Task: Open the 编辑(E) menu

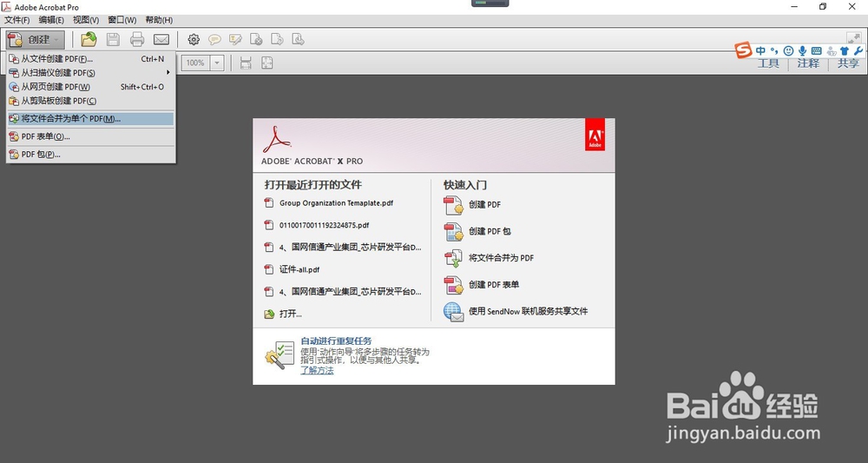Action: (51, 20)
